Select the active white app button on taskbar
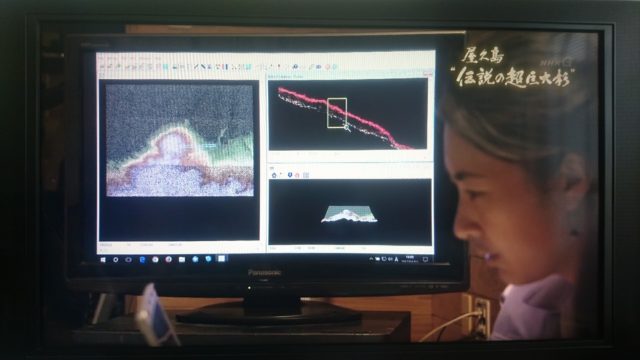The width and height of the screenshot is (640, 360). (221, 259)
